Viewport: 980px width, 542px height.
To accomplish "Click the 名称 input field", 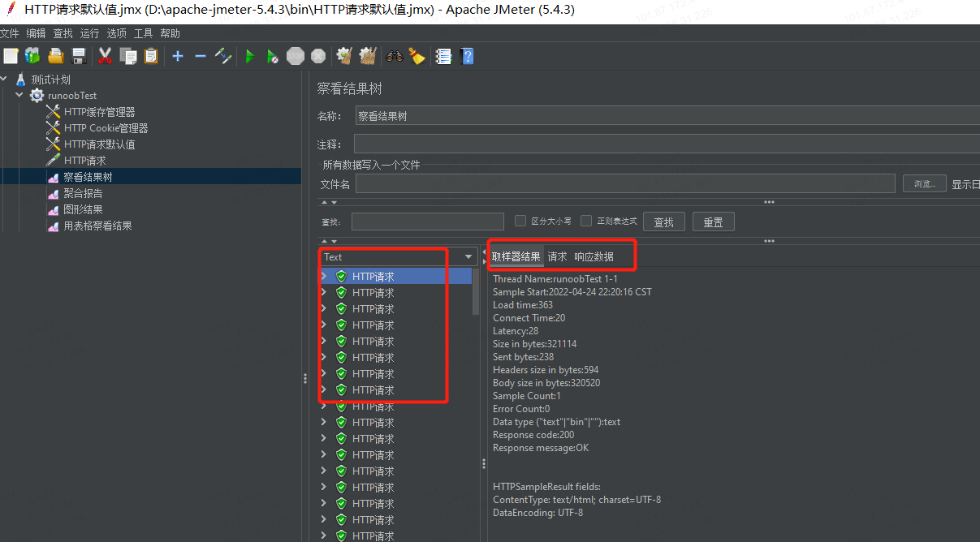I will pos(667,116).
